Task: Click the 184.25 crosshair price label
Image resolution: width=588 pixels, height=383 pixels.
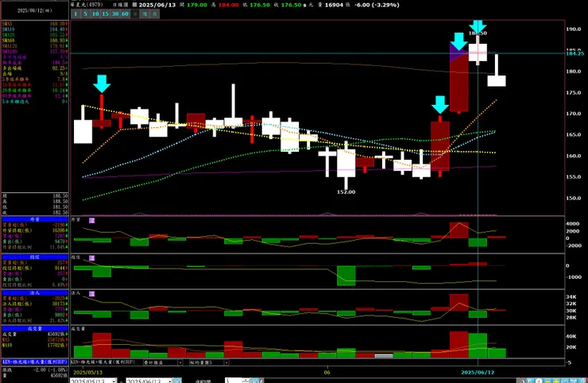Action: tap(574, 54)
